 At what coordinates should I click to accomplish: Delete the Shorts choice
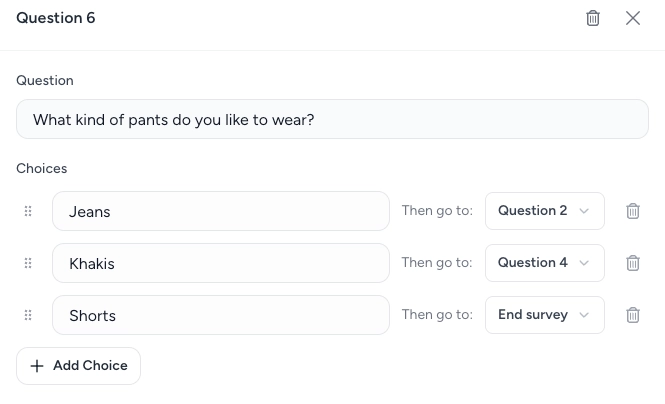[633, 315]
